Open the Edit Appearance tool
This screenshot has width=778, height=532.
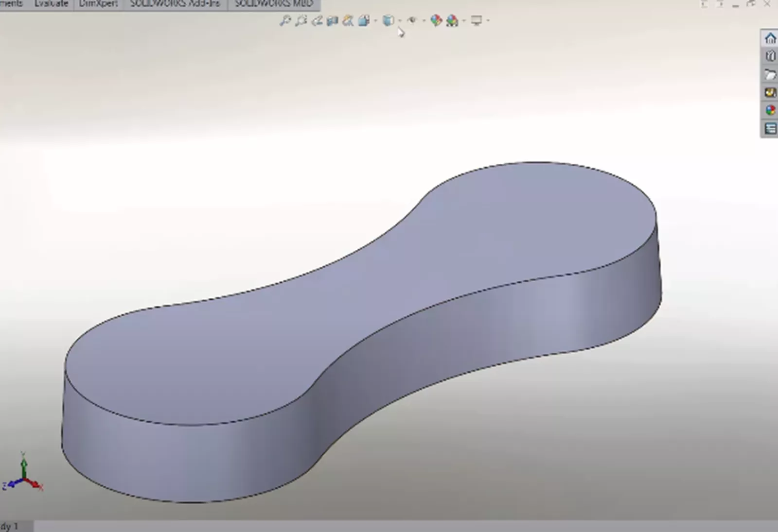click(436, 20)
